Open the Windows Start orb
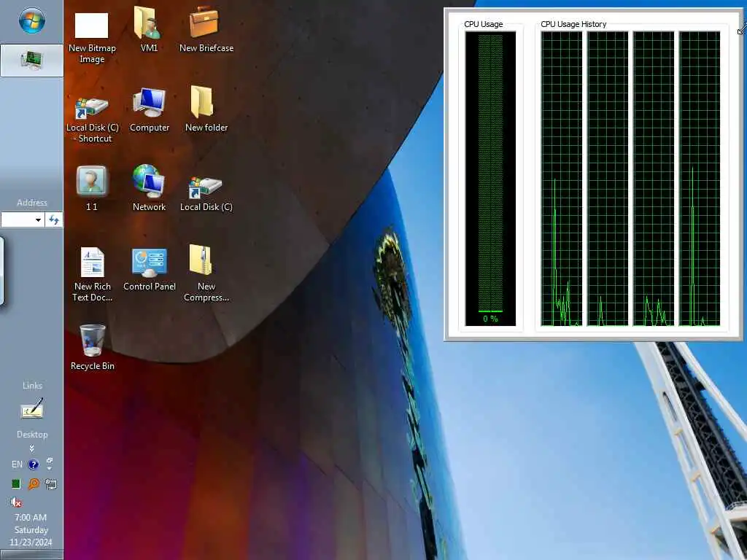Image resolution: width=747 pixels, height=560 pixels. [x=32, y=21]
